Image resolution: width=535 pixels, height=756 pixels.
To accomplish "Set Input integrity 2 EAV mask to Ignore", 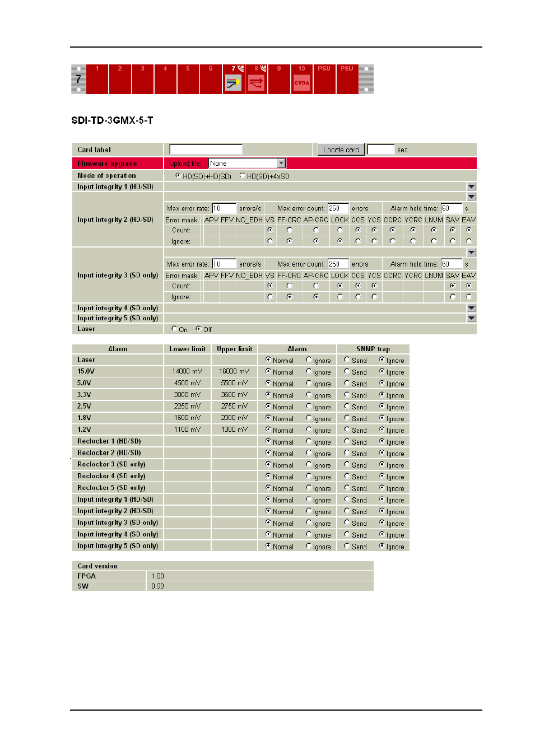I will click(469, 241).
